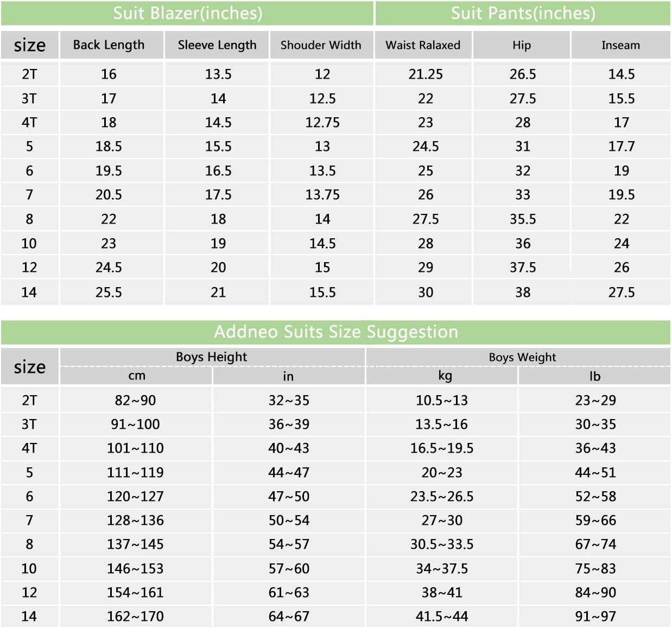Screen dimensions: 672x628
Task: Click the Shouder Width column header
Action: [x=321, y=45]
